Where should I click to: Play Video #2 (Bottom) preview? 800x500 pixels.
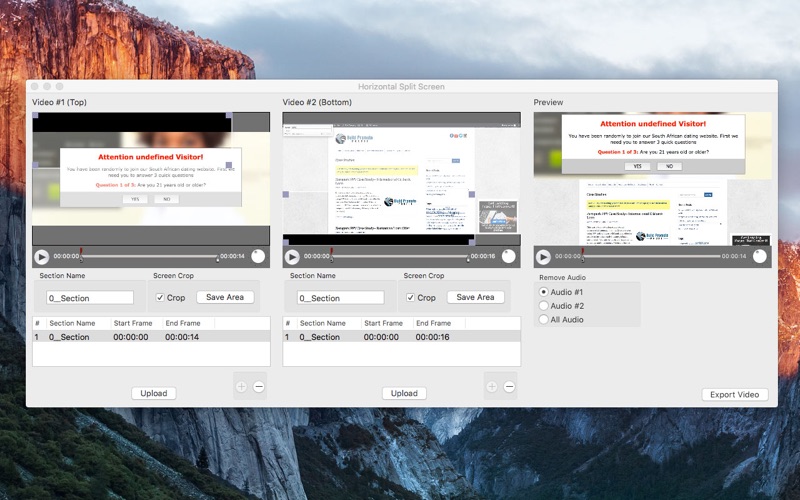click(x=292, y=257)
